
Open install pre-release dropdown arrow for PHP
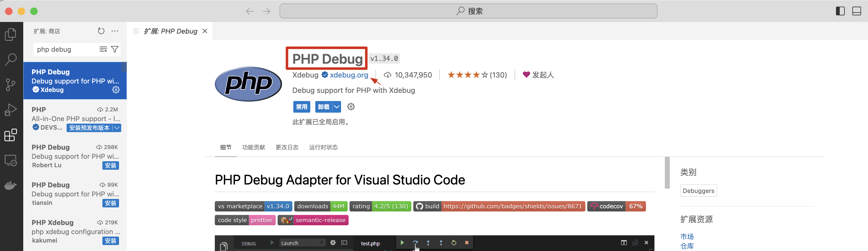pos(117,128)
